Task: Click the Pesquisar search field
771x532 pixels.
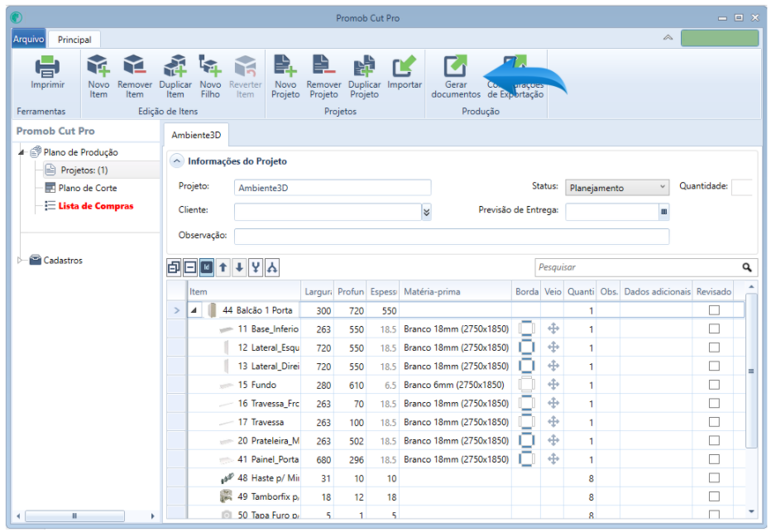Action: pos(639,267)
